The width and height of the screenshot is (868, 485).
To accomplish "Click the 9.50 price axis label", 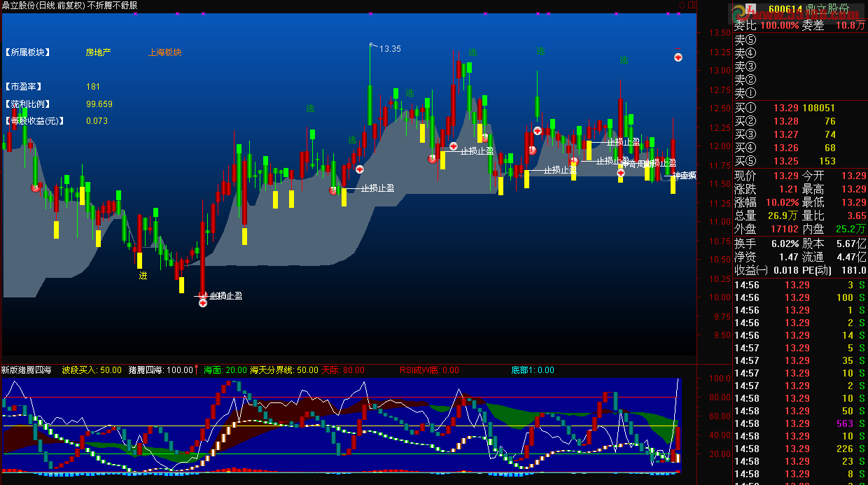I will [x=722, y=336].
